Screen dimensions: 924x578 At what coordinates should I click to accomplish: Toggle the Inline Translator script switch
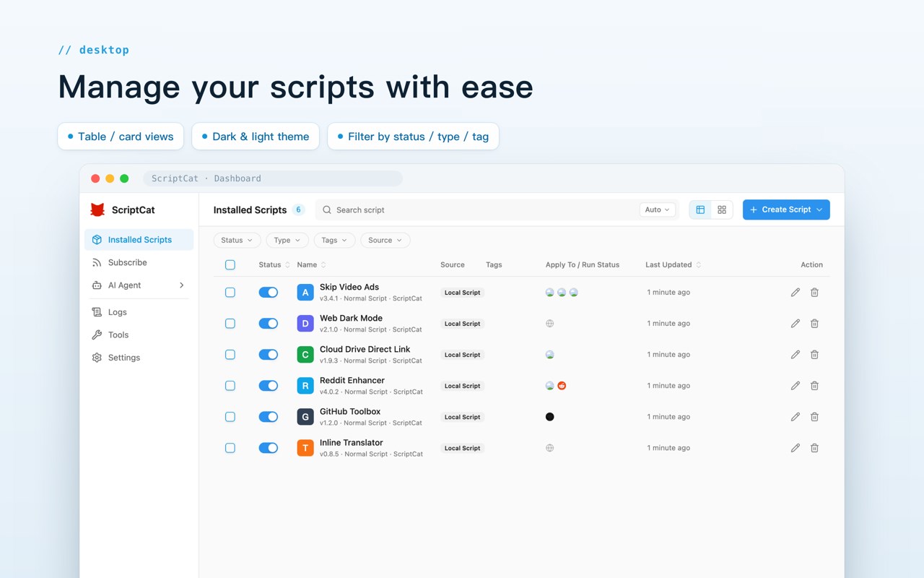(x=269, y=448)
